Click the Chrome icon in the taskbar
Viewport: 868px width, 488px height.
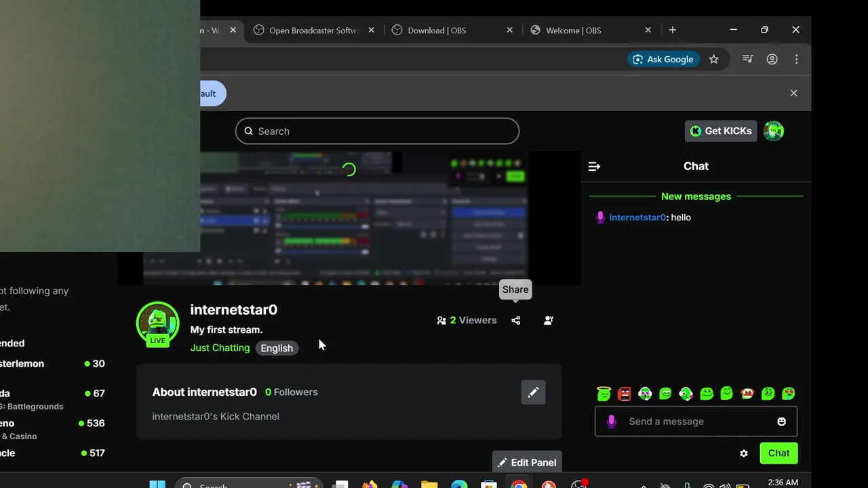pos(519,484)
